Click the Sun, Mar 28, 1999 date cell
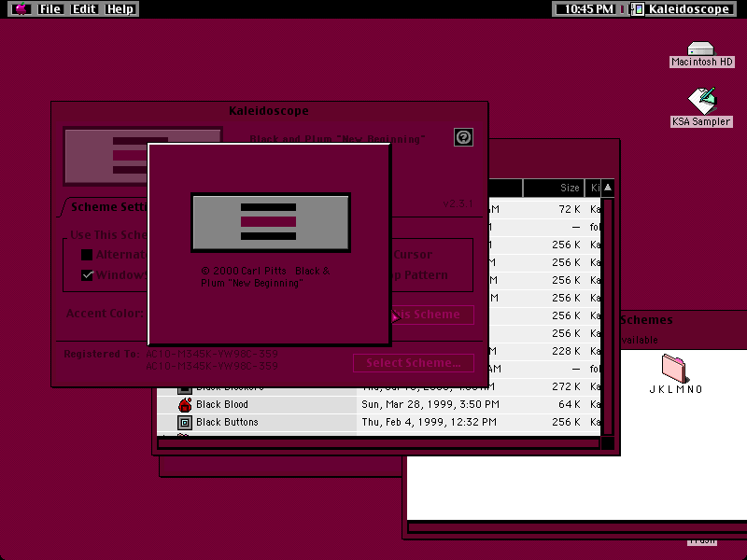 coord(430,404)
